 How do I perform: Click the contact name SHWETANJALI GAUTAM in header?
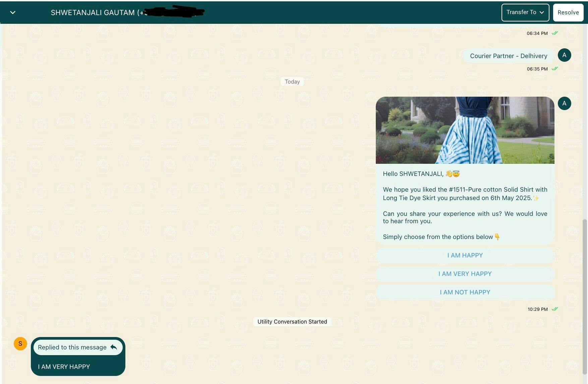tap(93, 13)
